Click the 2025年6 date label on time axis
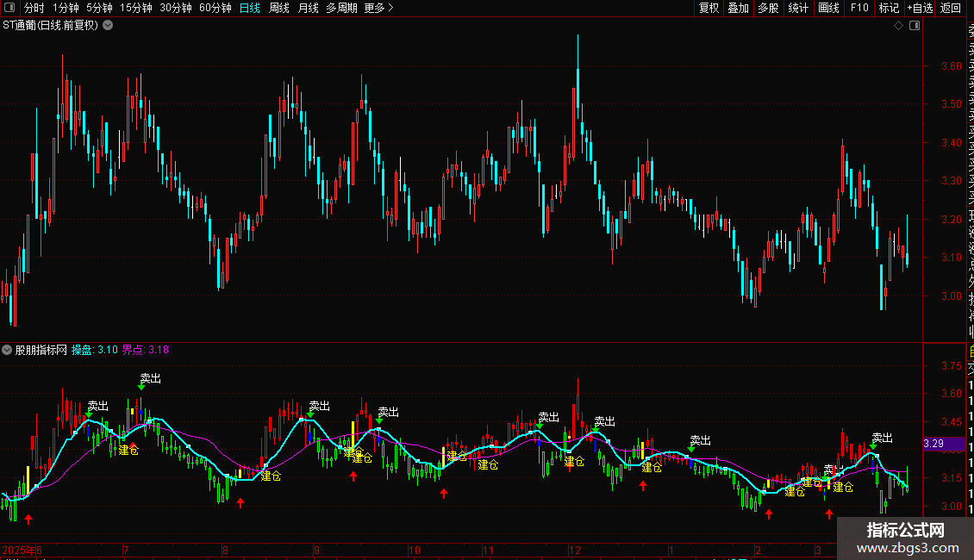Screen dimensions: 974x560 (x=22, y=550)
